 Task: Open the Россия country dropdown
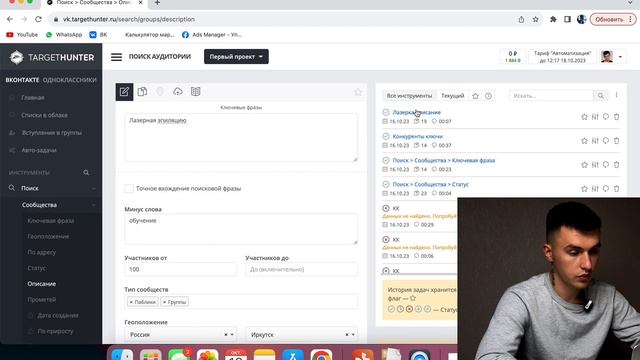click(180, 335)
